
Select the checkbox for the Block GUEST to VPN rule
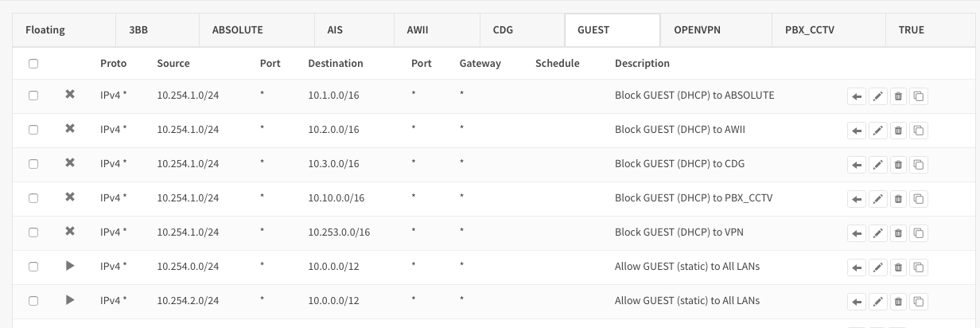pyautogui.click(x=33, y=232)
